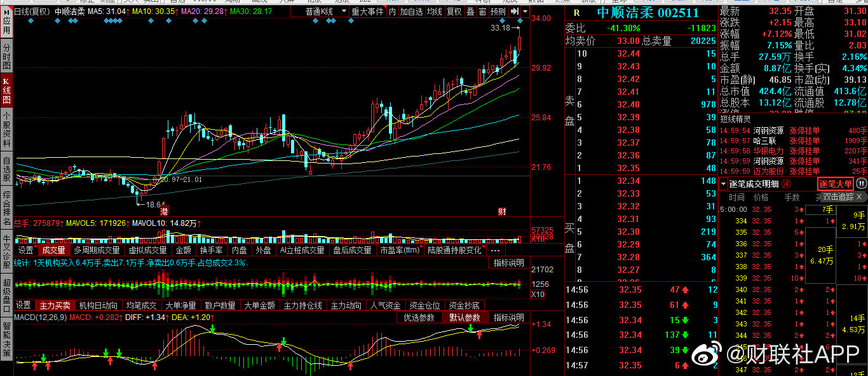Toggle the 内 button in chart toolbar
The width and height of the screenshot is (868, 376).
pyautogui.click(x=392, y=11)
